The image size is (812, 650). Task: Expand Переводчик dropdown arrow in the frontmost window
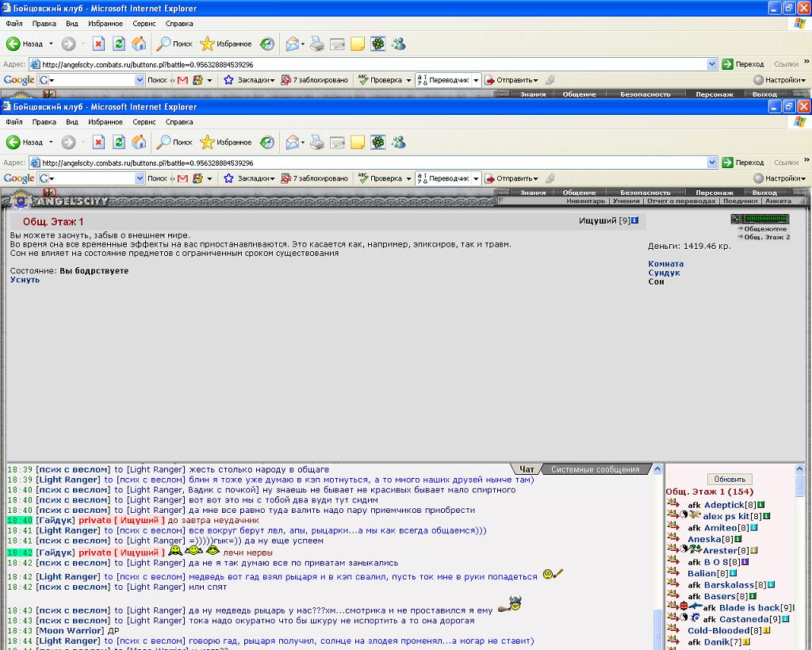tap(476, 178)
